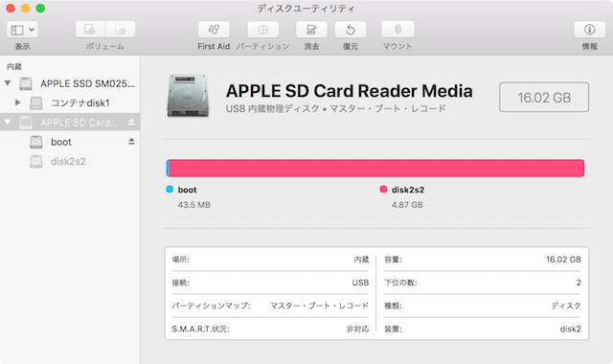Screen dimensions: 613x364
Task: Click the 場所 value 内蔵
Action: [x=361, y=260]
